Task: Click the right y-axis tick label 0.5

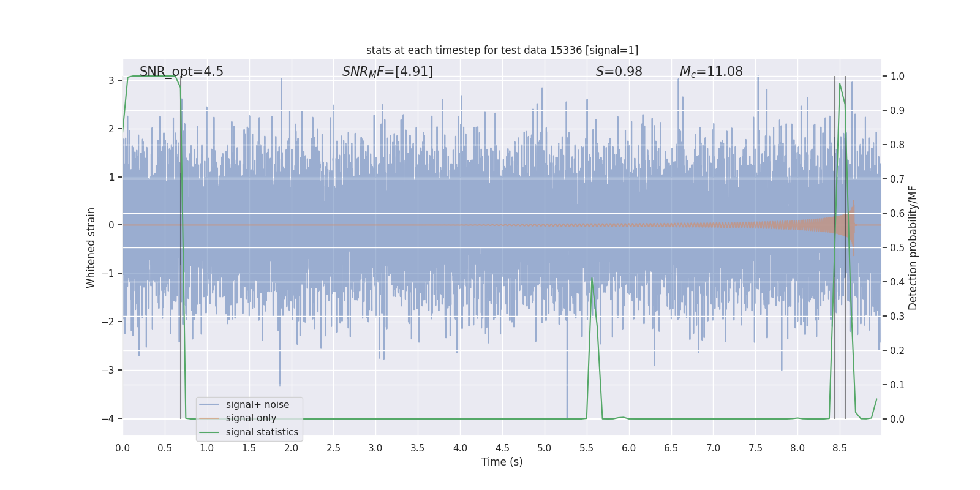Action: [x=897, y=247]
